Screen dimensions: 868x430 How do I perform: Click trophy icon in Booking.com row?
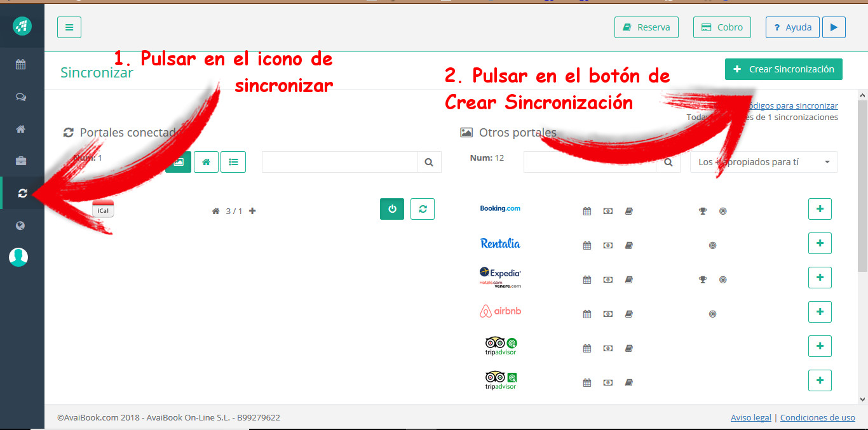[x=702, y=211]
